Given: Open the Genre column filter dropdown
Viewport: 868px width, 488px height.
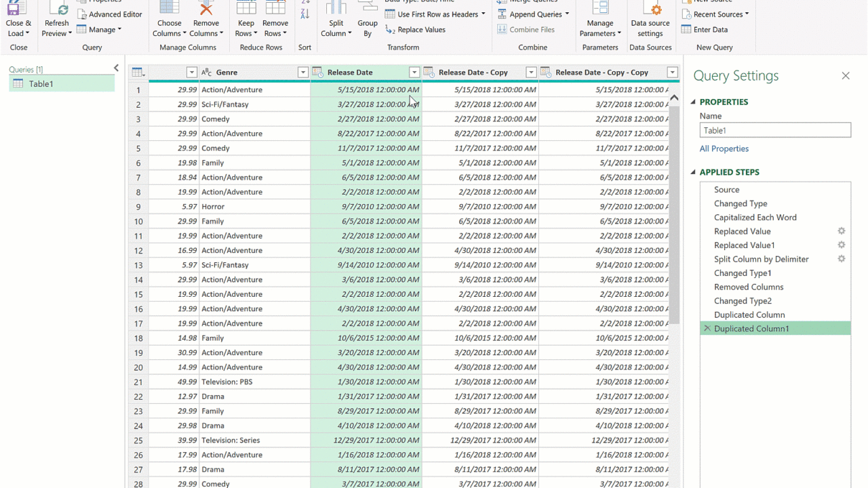Looking at the screenshot, I should click(x=303, y=73).
